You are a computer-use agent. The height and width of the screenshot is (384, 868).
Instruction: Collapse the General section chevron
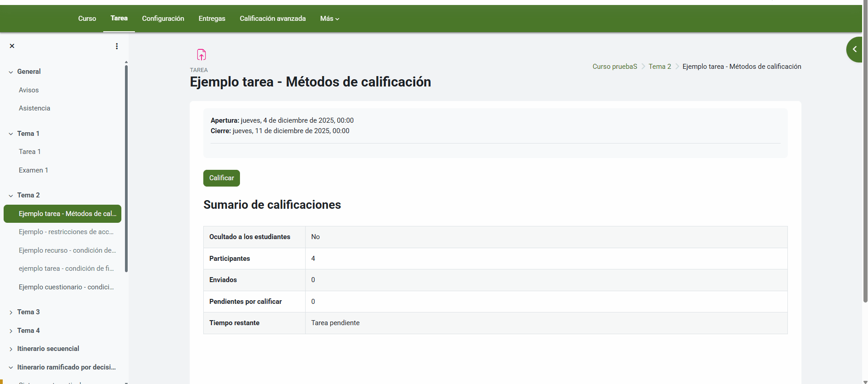click(11, 72)
